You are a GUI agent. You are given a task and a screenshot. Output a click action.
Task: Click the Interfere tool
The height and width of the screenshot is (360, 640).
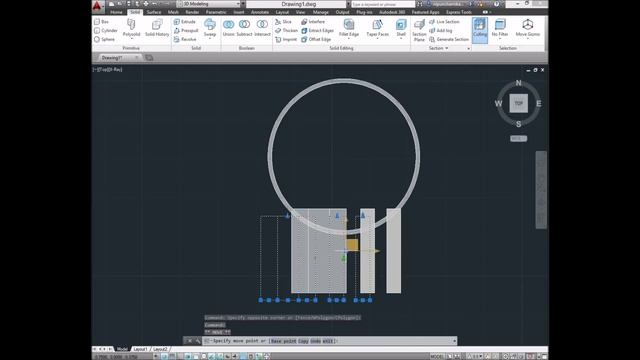click(313, 21)
